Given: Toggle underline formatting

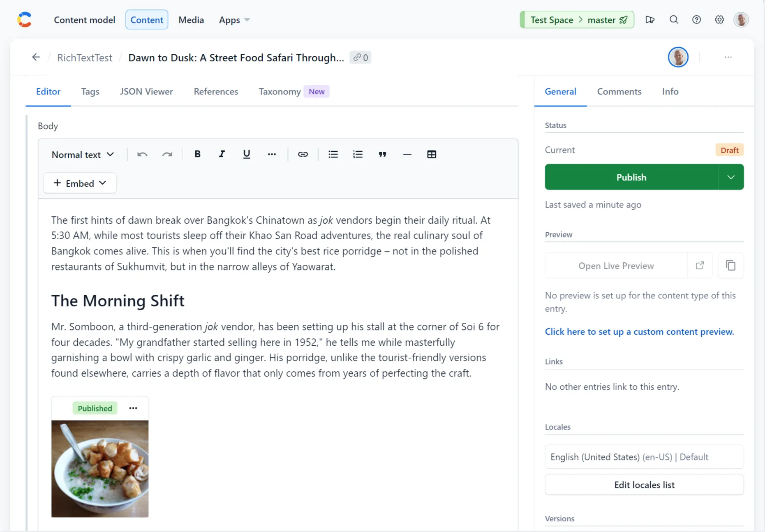Looking at the screenshot, I should coord(247,154).
